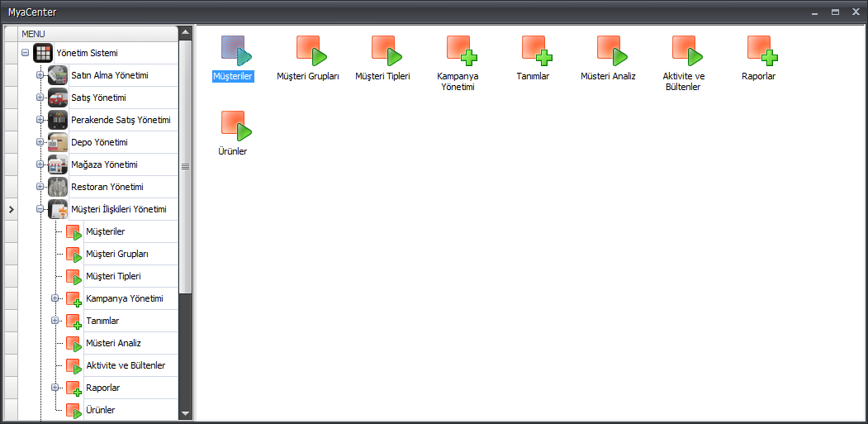Select Restoran Yönetimi in sidebar tree
Viewport: 868px width, 424px height.
click(107, 187)
